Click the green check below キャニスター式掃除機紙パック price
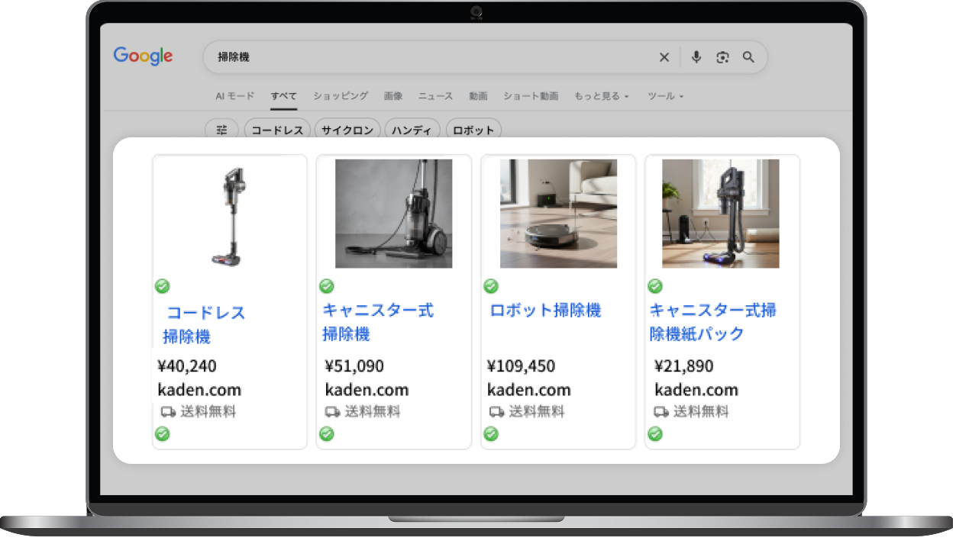 point(655,433)
